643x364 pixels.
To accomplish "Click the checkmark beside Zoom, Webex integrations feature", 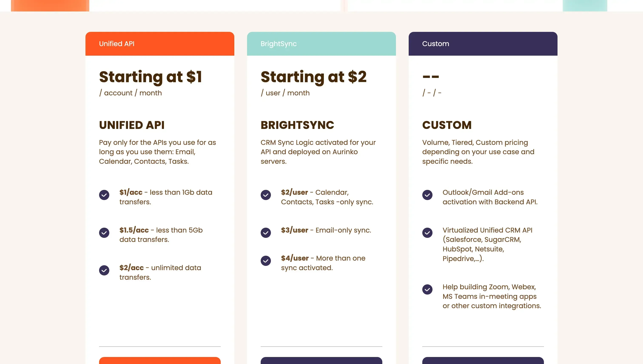I will [x=427, y=289].
